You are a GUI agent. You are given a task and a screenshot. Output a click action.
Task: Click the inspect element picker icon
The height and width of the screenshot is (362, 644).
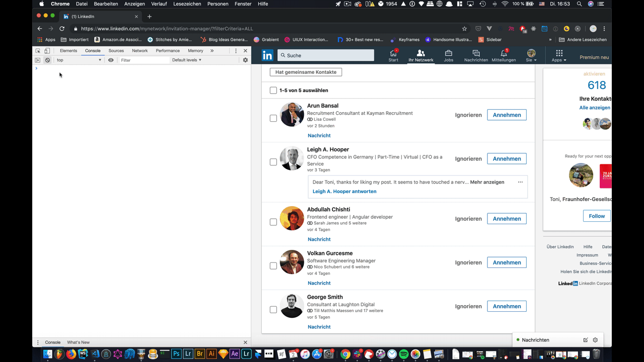click(38, 51)
